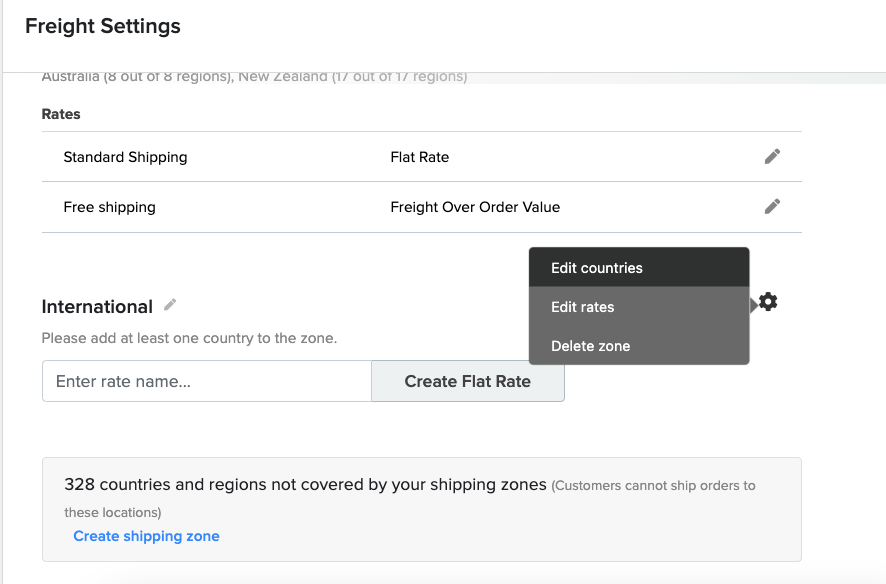Rename International zone via pencil icon
Image resolution: width=886 pixels, height=584 pixels.
click(170, 305)
